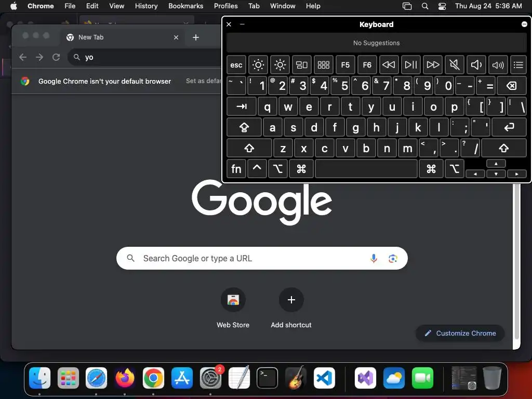The height and width of the screenshot is (399, 532).
Task: Open the File menu
Action: click(70, 6)
